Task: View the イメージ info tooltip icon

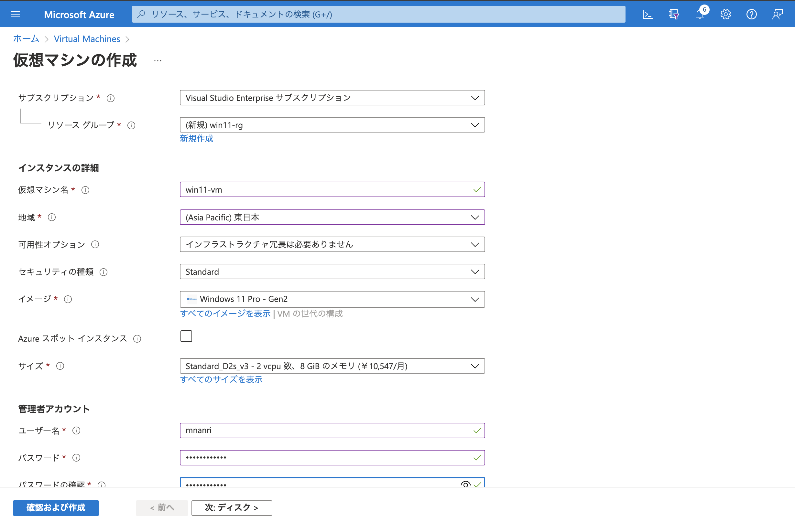Action: click(x=68, y=299)
